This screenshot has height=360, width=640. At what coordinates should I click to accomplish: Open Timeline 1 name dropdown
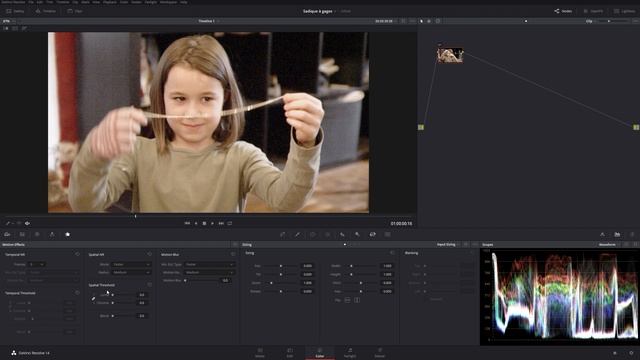pos(209,21)
